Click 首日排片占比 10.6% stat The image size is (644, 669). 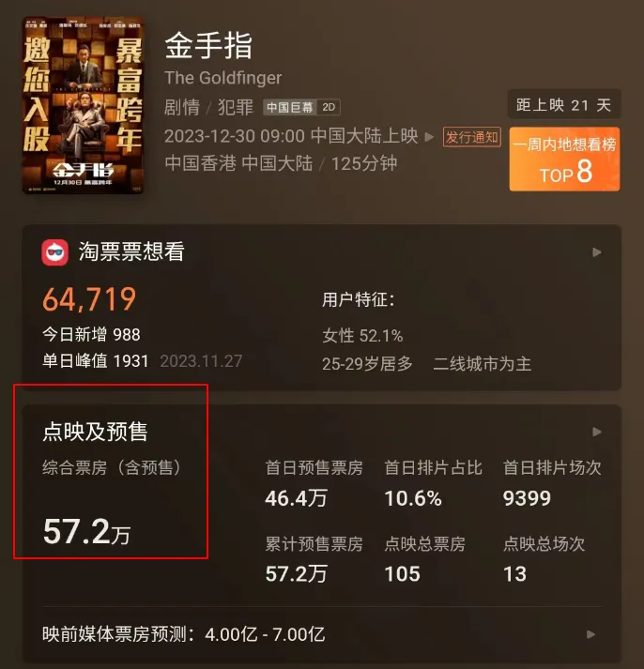(x=433, y=484)
